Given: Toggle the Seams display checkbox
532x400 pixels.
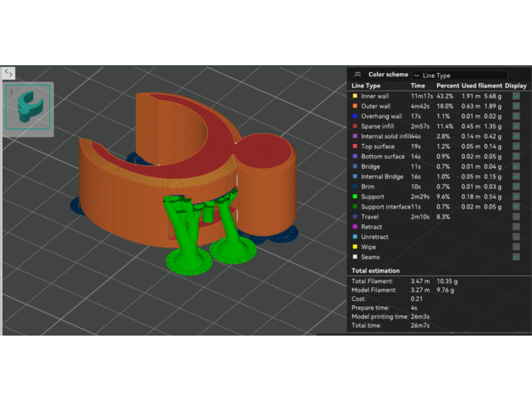Looking at the screenshot, I should pos(516,257).
